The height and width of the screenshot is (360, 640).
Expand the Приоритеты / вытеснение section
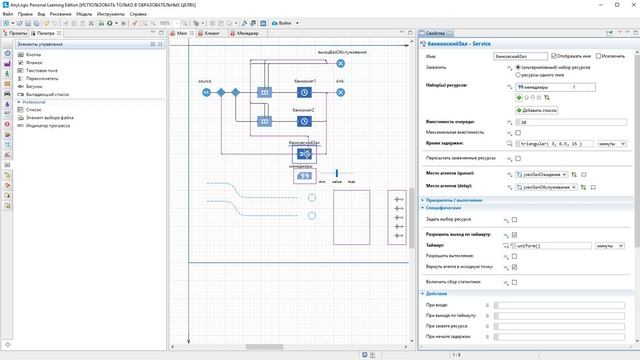coord(454,200)
